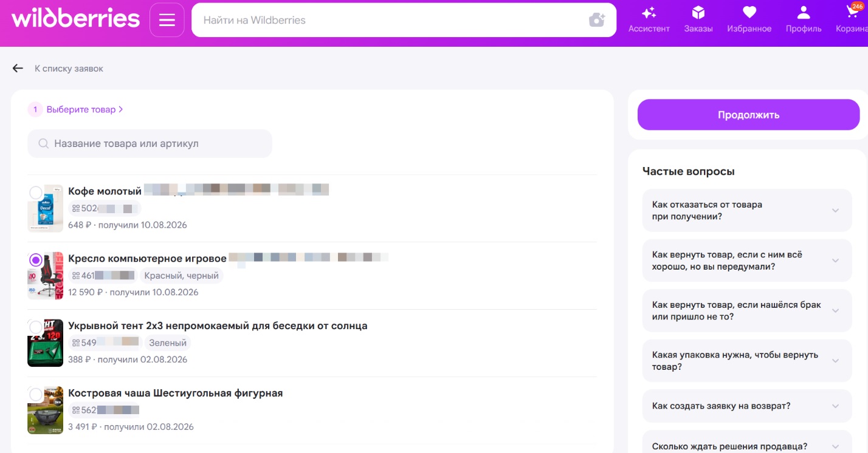Click the Кресло компьютерное игровое thumbnail
868x453 pixels.
point(45,276)
